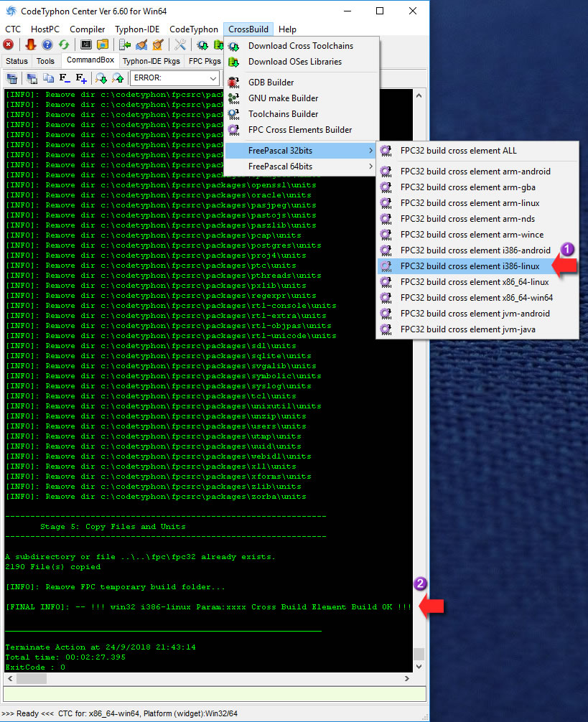Select the CommandBox tab
Screen dimensions: 588x722
(90, 60)
